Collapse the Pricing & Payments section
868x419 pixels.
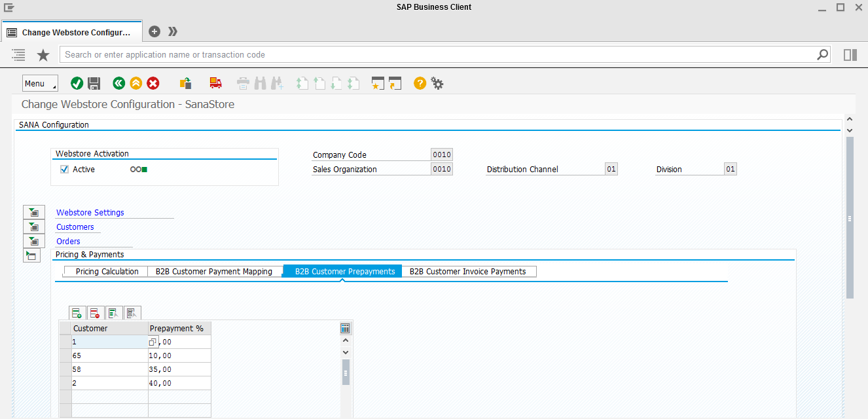point(31,255)
